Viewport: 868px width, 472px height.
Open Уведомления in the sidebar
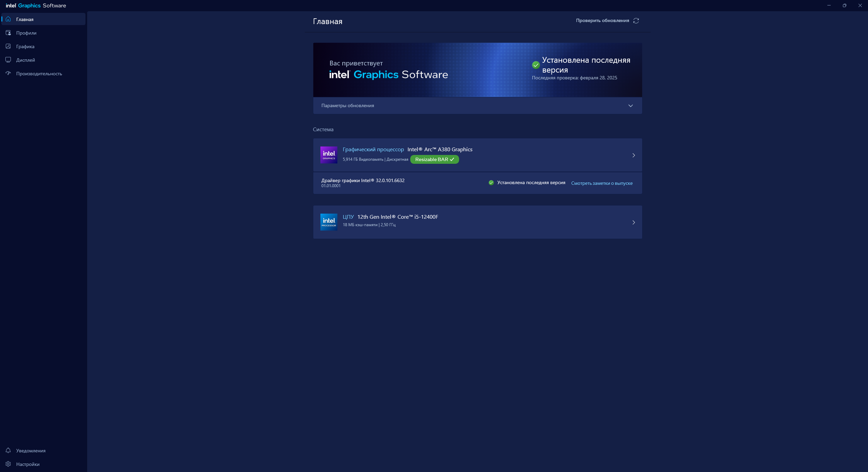pyautogui.click(x=43, y=450)
